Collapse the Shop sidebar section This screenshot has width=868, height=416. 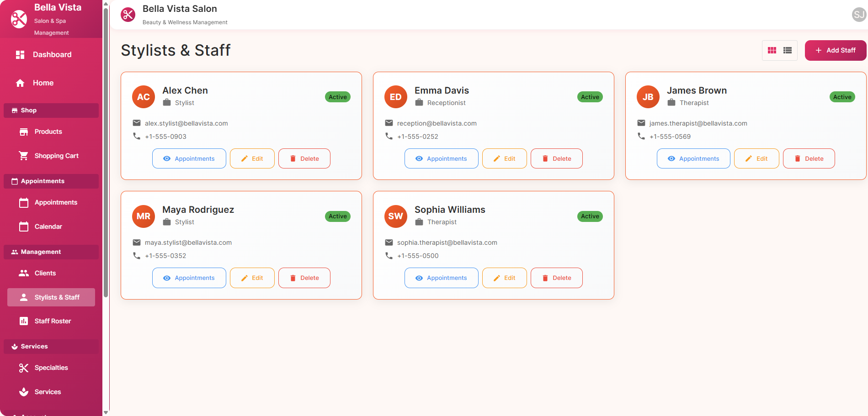coord(51,111)
